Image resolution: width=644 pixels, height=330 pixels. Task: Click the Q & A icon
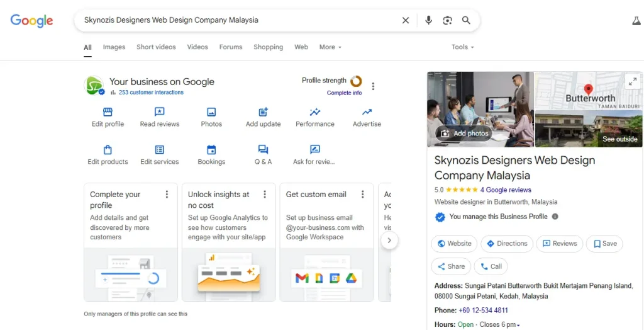coord(263,150)
